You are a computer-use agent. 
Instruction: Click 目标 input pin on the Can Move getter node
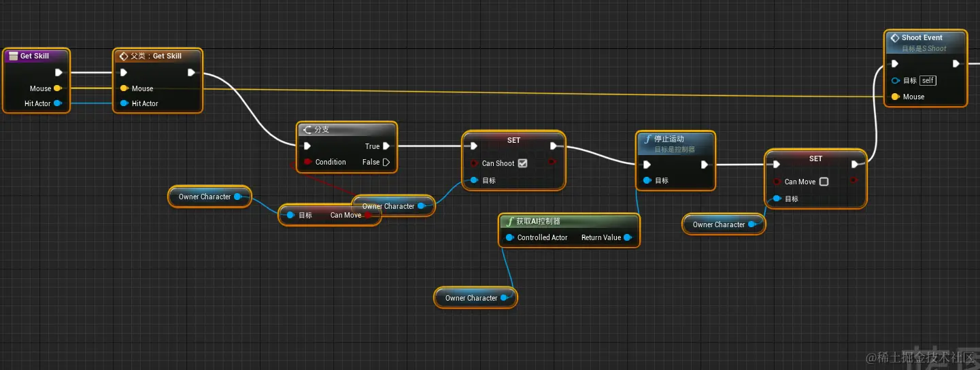(290, 215)
